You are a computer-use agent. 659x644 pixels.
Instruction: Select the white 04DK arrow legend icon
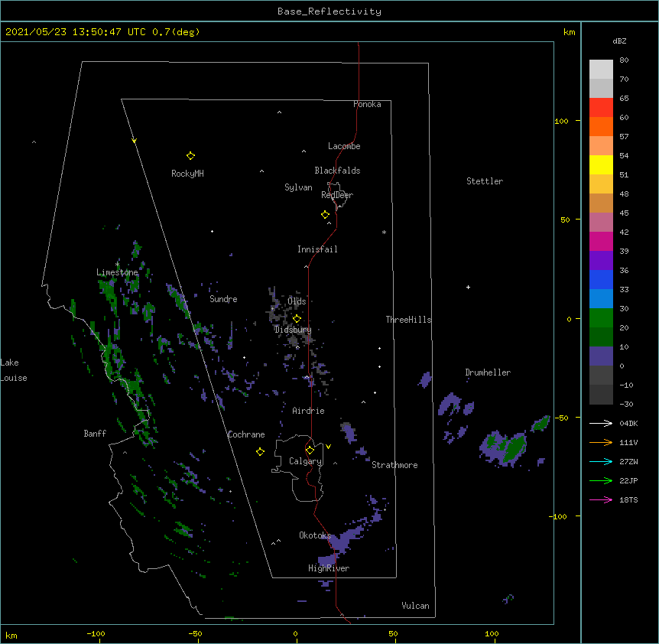(601, 423)
